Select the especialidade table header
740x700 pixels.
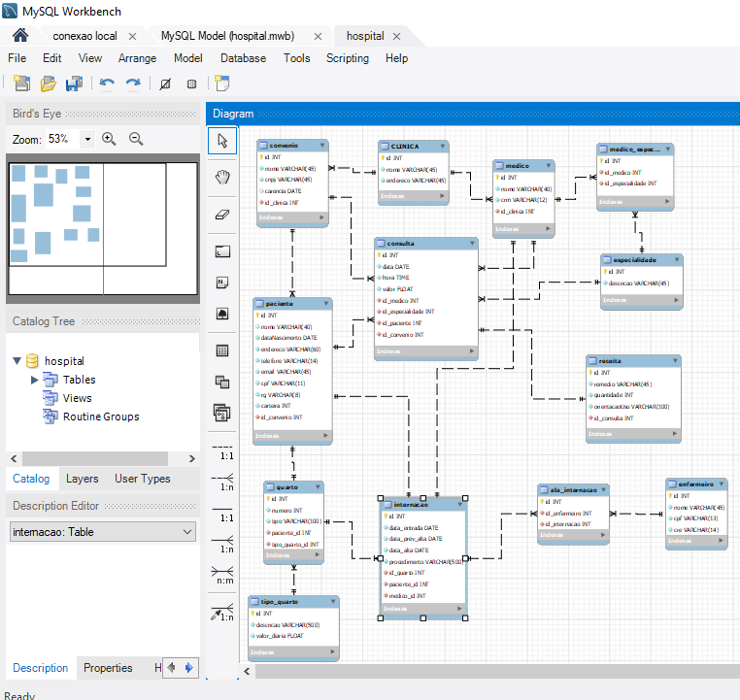(x=641, y=260)
